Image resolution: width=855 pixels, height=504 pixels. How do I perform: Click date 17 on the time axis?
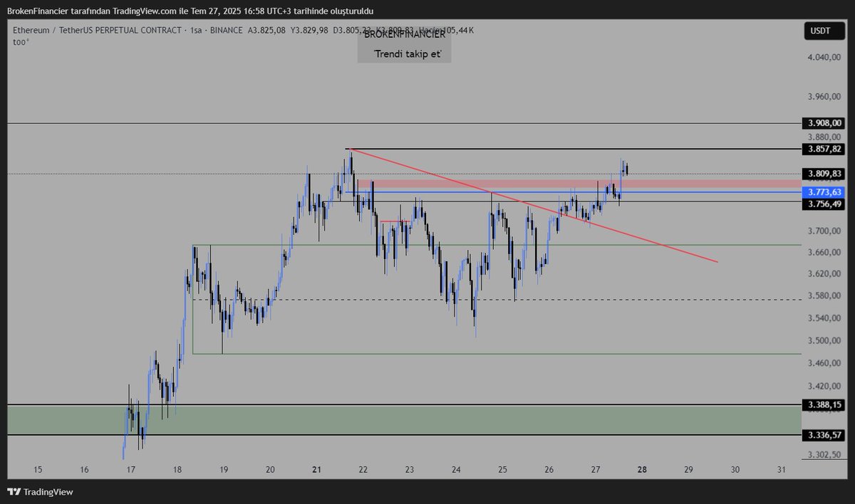click(x=130, y=470)
